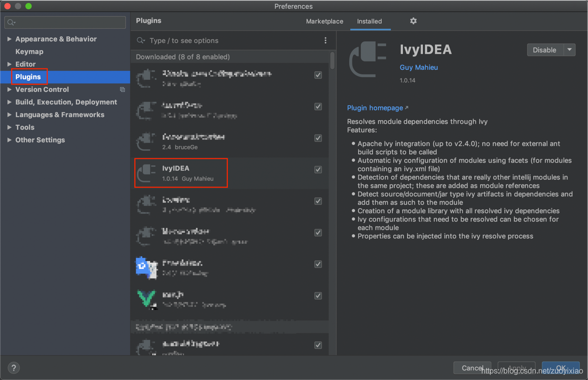
Task: Expand the Build, Execution, Deployment arrow
Action: click(9, 102)
